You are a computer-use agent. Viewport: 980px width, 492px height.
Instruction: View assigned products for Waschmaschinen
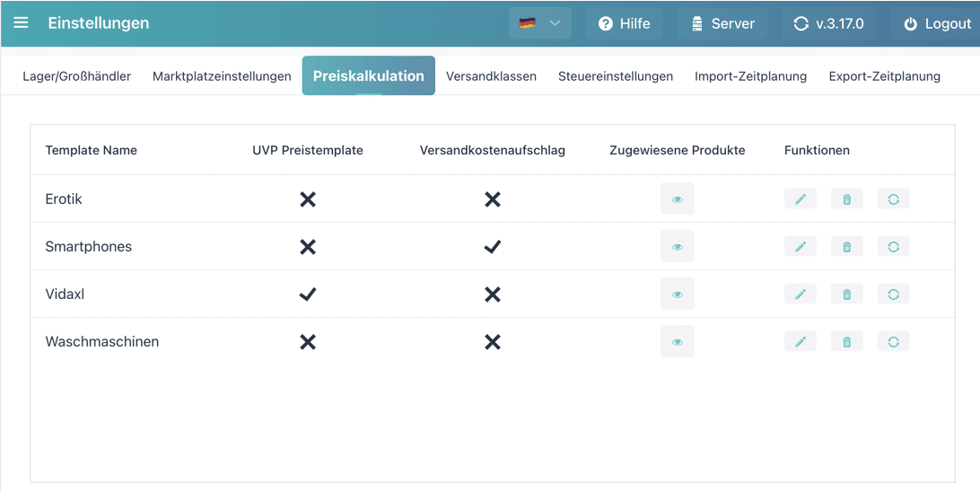click(x=677, y=342)
